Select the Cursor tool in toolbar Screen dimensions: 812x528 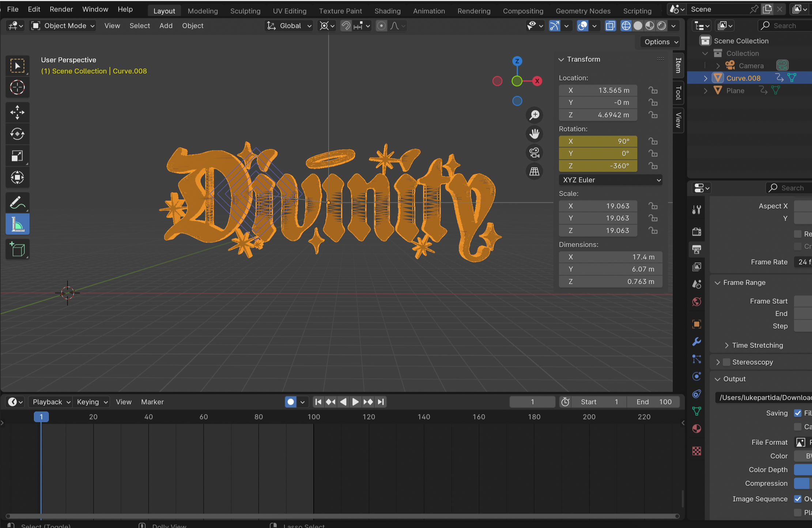pos(17,87)
